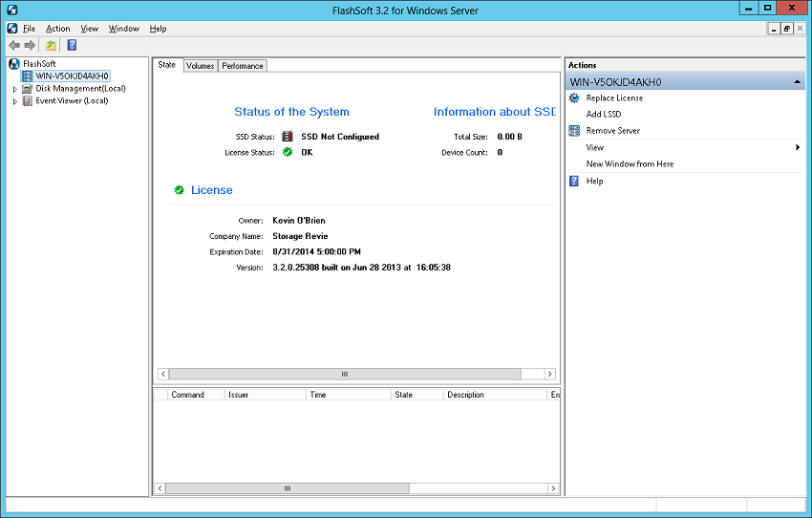This screenshot has width=812, height=518.
Task: Click the company name 'Storage Revie'
Action: point(300,236)
